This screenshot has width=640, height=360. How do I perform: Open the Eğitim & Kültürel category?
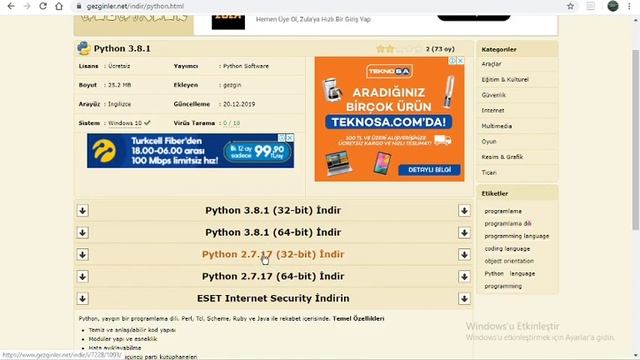(505, 80)
